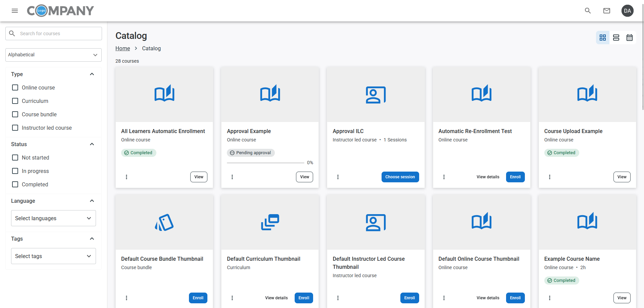Image resolution: width=644 pixels, height=308 pixels.
Task: Open options menu for Course Upload Example
Action: coord(550,177)
